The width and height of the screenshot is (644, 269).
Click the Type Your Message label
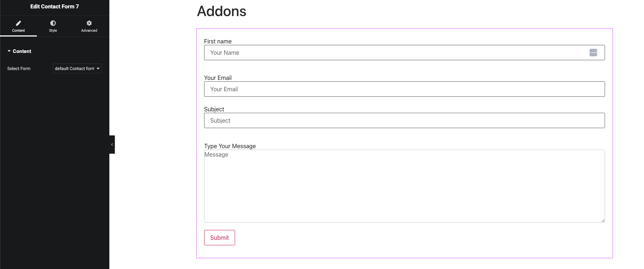(230, 146)
